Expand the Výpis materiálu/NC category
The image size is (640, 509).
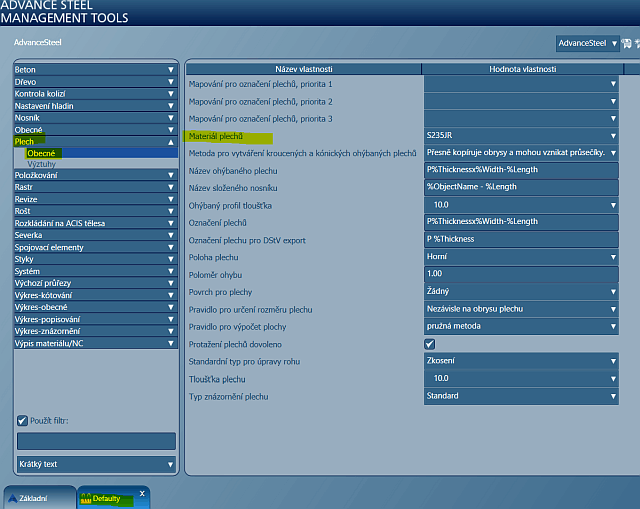[x=96, y=343]
